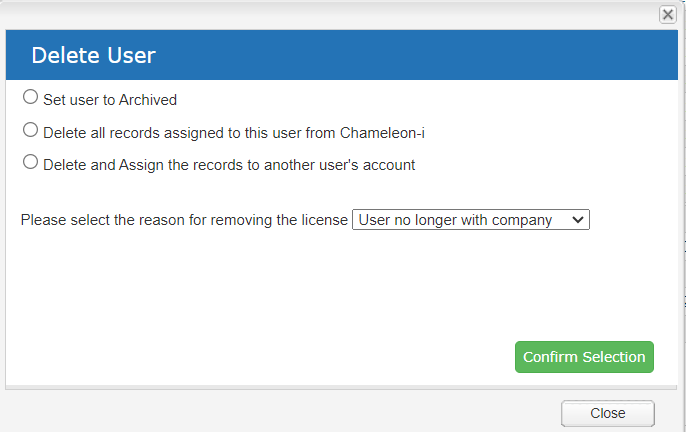This screenshot has height=432, width=686.
Task: Click the blue header bar beside the title
Action: pyautogui.click(x=416, y=55)
